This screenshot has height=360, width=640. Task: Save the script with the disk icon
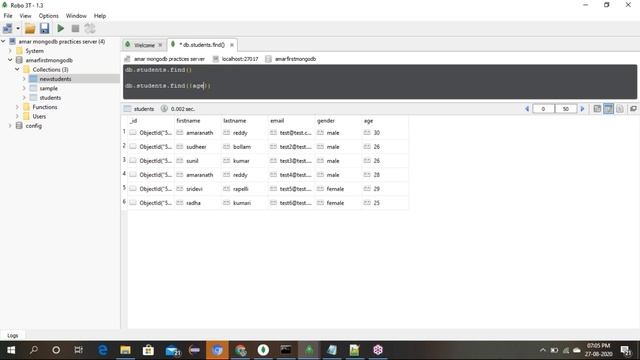44,28
